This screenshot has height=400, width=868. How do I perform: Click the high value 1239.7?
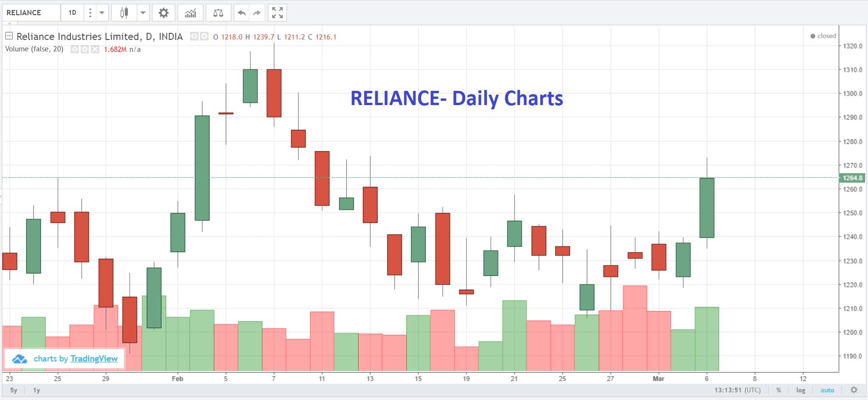tap(264, 37)
